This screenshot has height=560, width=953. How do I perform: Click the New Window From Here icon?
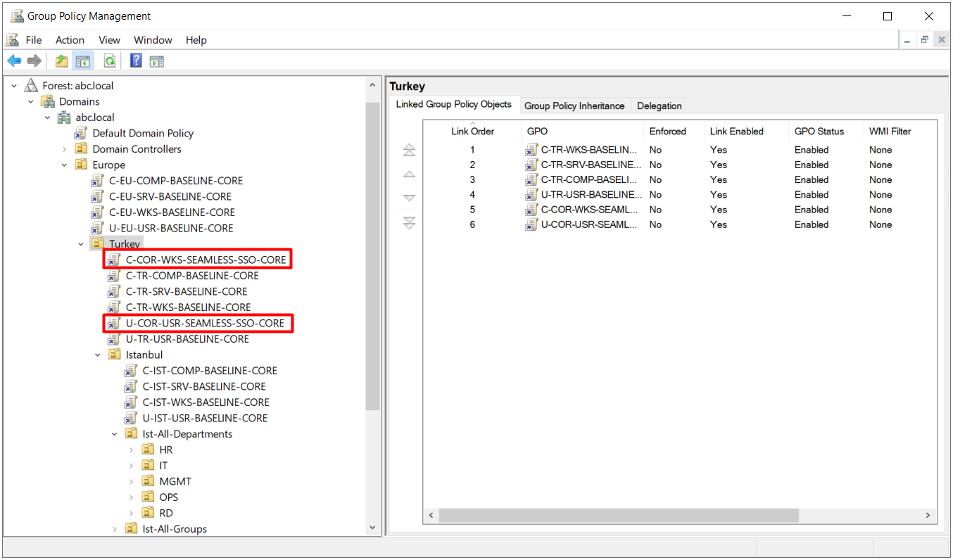156,61
